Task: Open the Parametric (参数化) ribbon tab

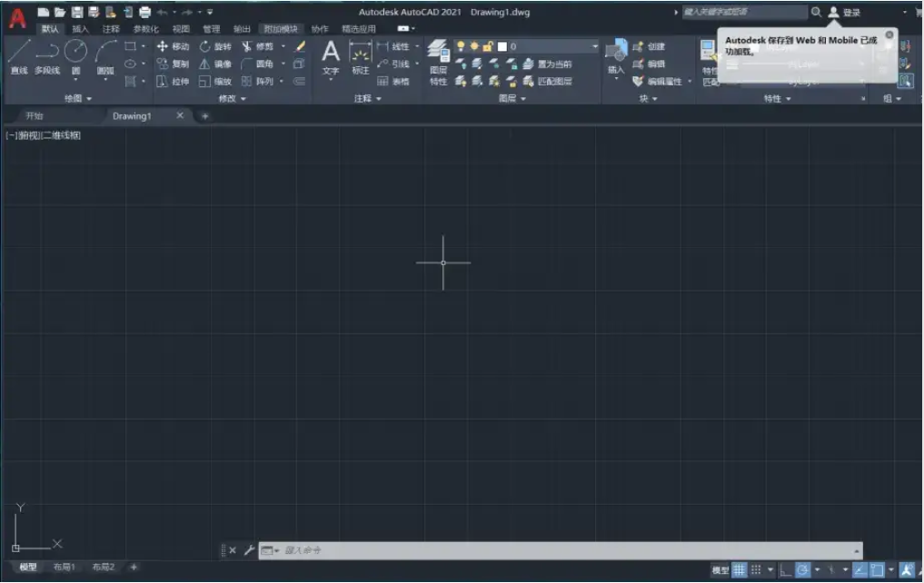Action: [145, 29]
